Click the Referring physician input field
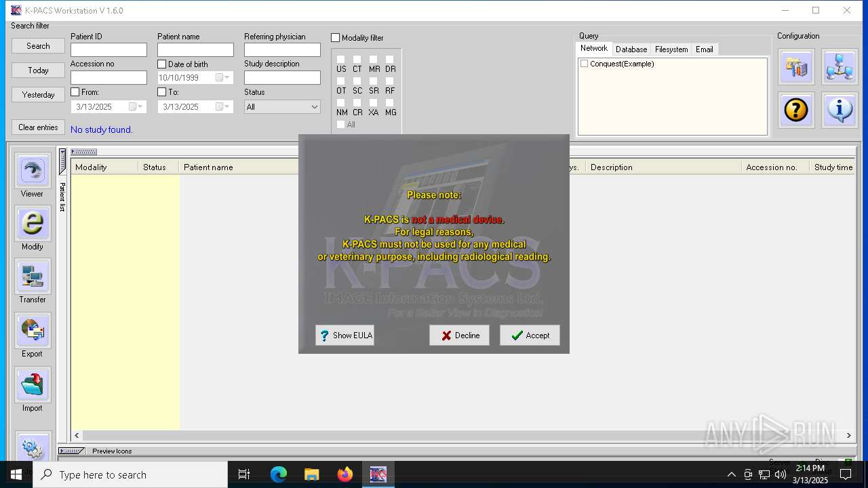The height and width of the screenshot is (488, 868). click(x=282, y=50)
